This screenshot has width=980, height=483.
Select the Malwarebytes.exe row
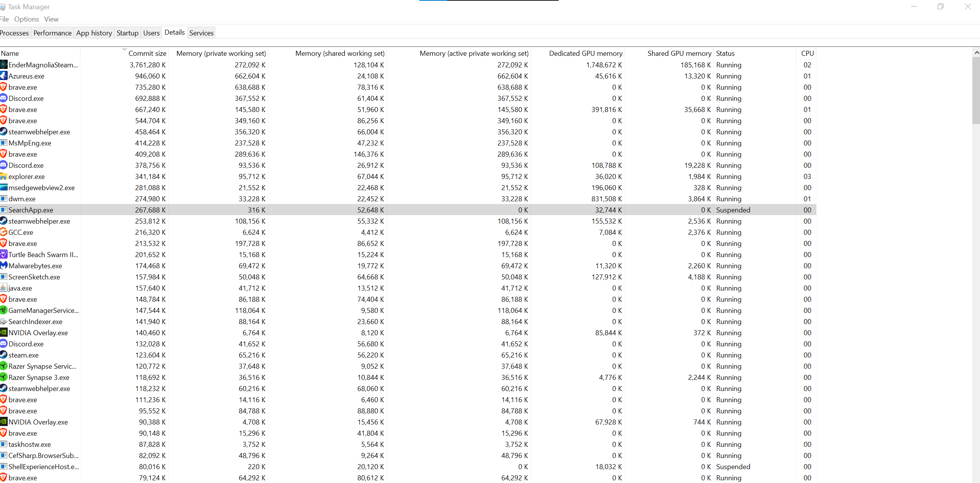coord(408,266)
